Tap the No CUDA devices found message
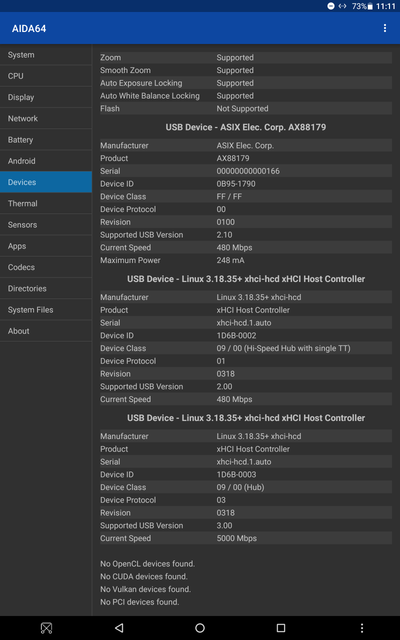The image size is (400, 640). (x=144, y=576)
